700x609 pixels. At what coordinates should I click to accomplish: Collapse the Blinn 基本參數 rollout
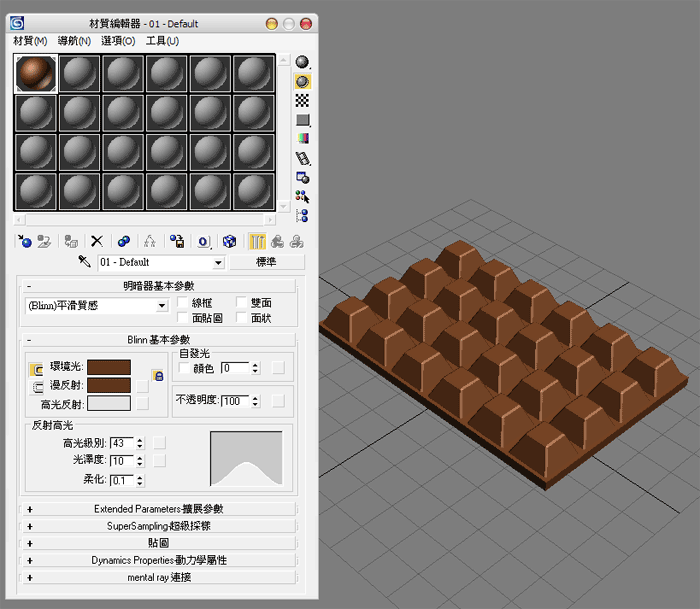(159, 340)
